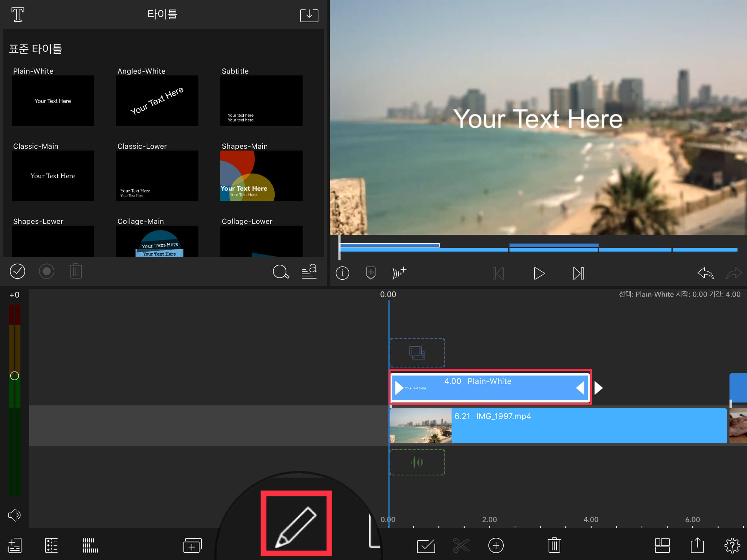Open the sort by name icon
This screenshot has height=560, width=747.
pyautogui.click(x=309, y=271)
